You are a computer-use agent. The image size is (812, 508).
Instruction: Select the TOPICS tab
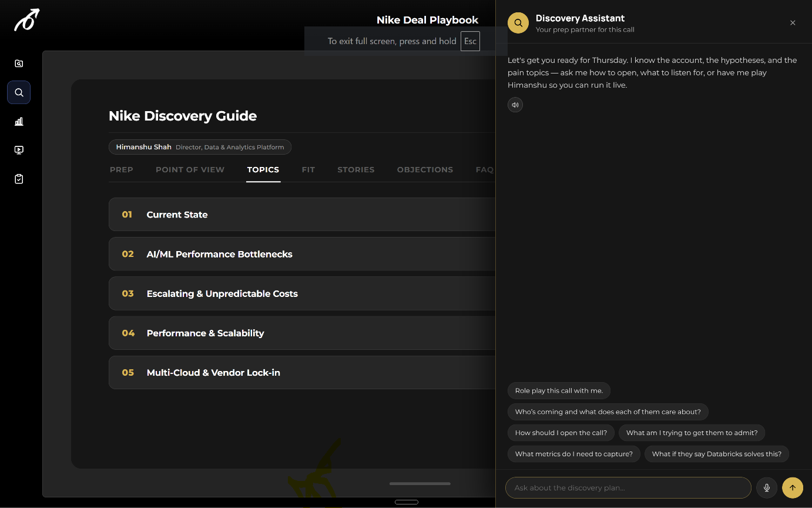[x=263, y=169]
